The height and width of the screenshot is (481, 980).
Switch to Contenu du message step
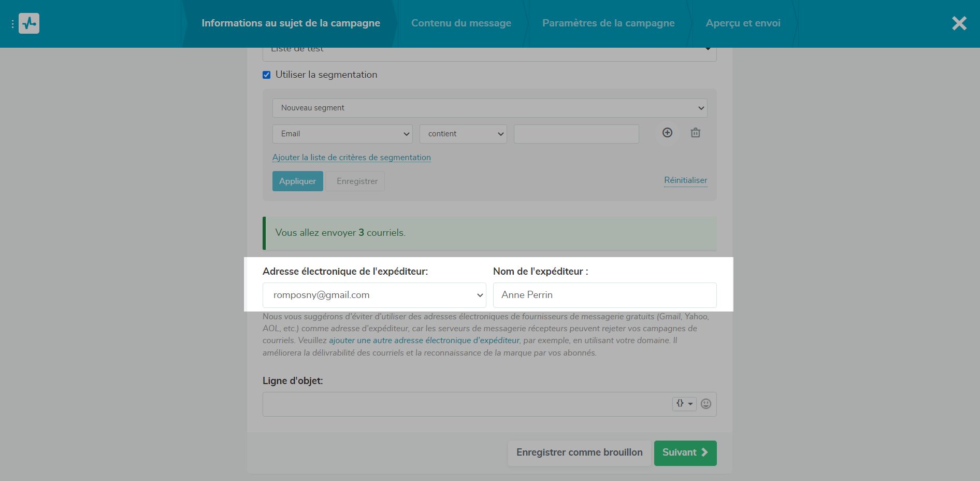pos(461,23)
